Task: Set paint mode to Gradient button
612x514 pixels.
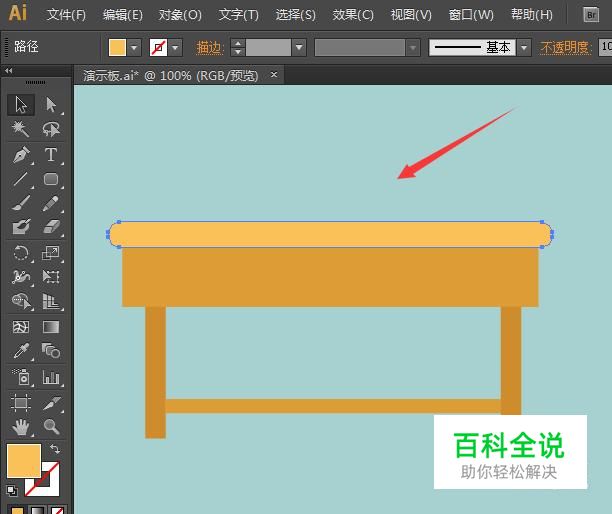Action: (37, 510)
